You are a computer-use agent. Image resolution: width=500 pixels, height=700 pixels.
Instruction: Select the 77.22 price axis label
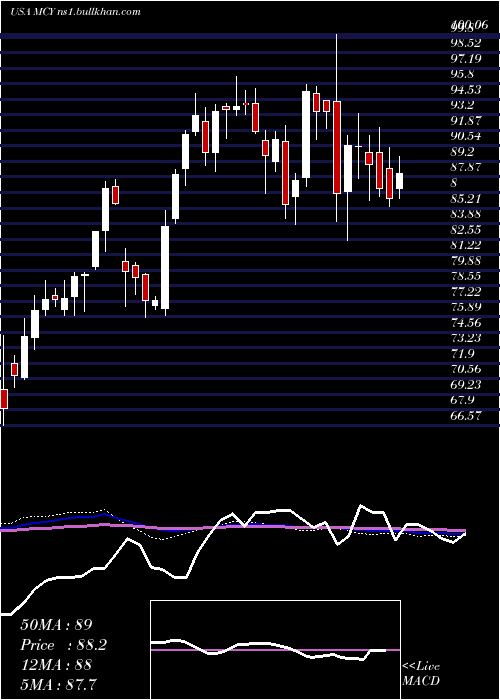pos(466,292)
